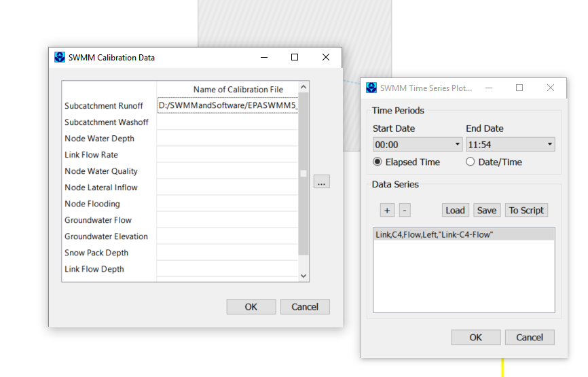Screen dimensions: 588x377
Task: Click the Node Water Quality file cell
Action: [x=227, y=170]
